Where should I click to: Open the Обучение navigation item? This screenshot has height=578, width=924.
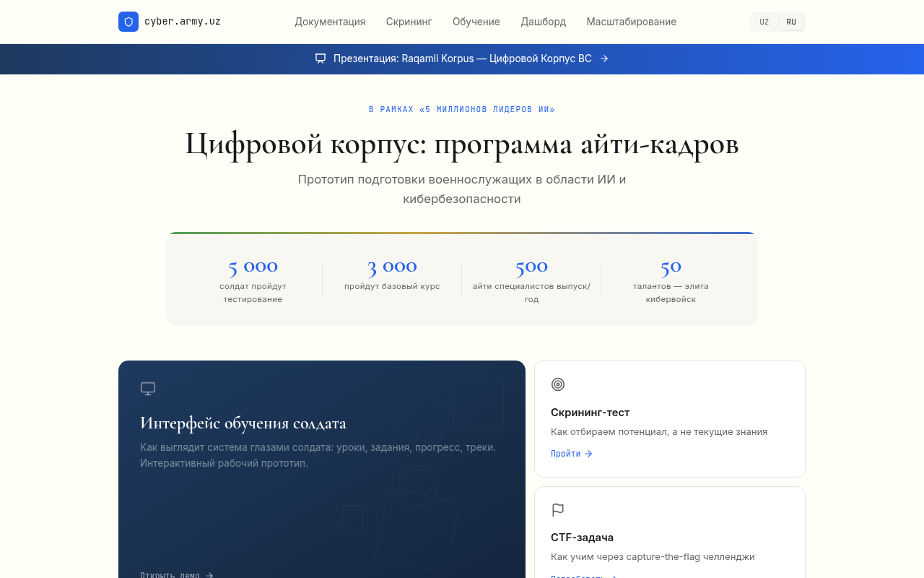click(x=476, y=22)
